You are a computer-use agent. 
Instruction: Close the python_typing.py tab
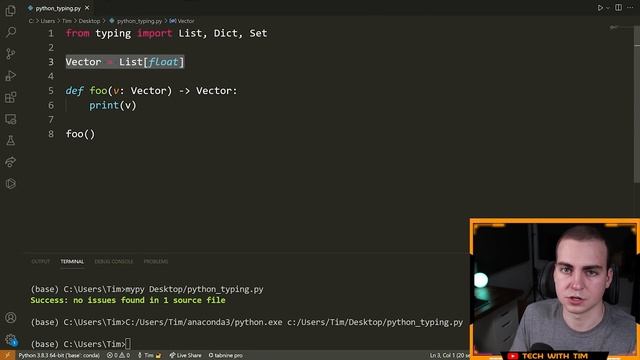87,8
